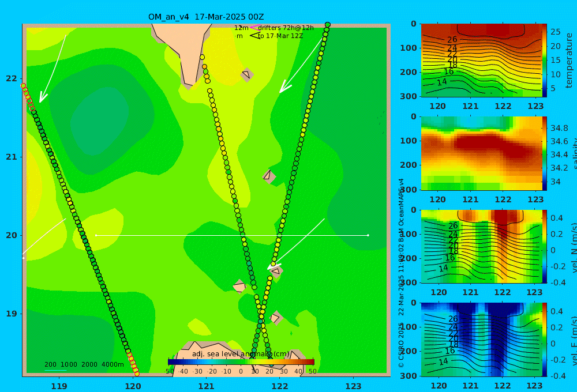577x392 pixels.
Task: Click the sea level anomaly color bar
Action: point(241,362)
